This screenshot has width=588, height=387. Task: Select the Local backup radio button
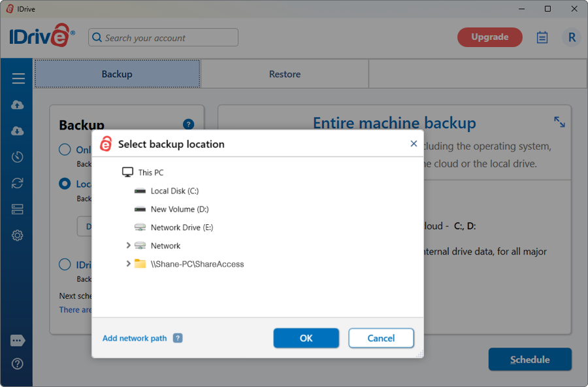65,184
